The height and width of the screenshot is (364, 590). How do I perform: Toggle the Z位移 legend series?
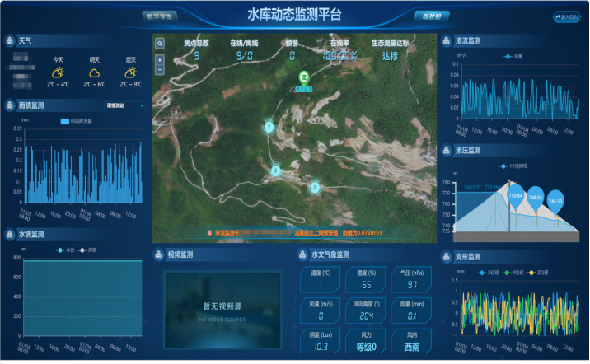click(535, 272)
